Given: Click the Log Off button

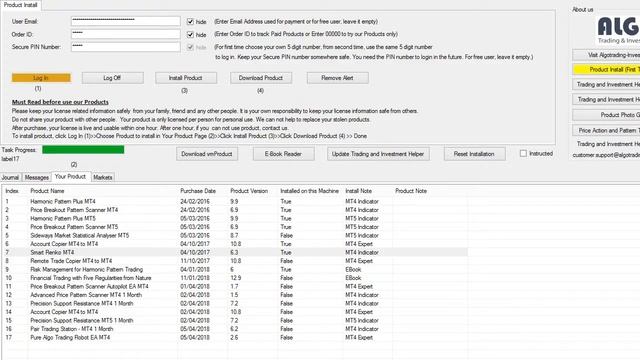Looking at the screenshot, I should click(112, 78).
